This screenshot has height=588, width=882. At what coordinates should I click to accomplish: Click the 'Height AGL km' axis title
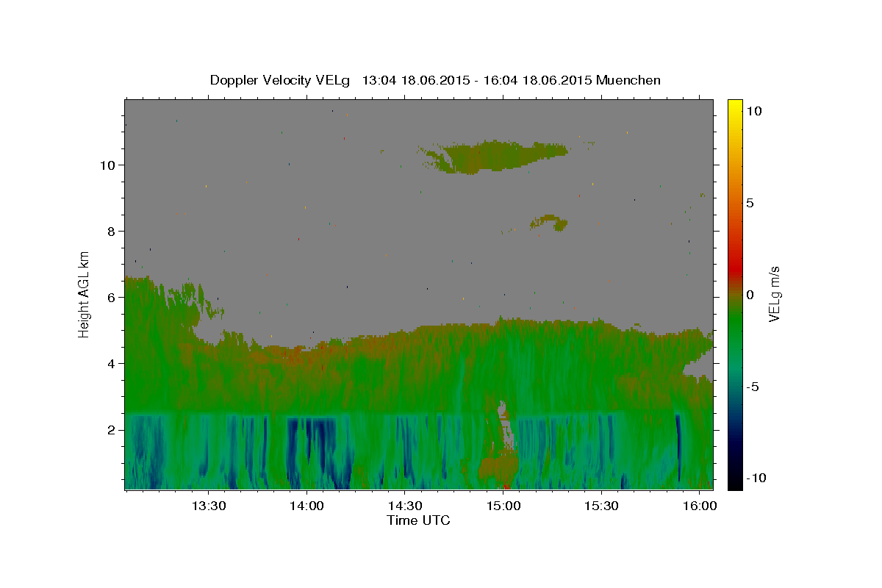pos(84,294)
